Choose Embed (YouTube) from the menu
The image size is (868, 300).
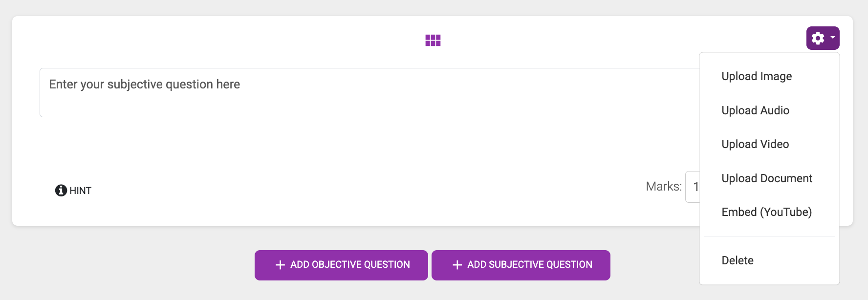click(x=766, y=212)
